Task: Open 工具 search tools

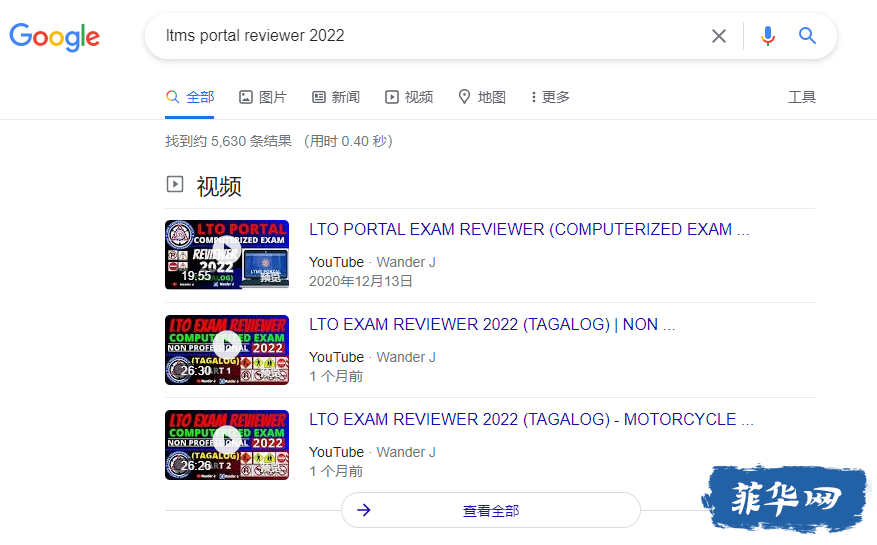Action: [x=801, y=97]
